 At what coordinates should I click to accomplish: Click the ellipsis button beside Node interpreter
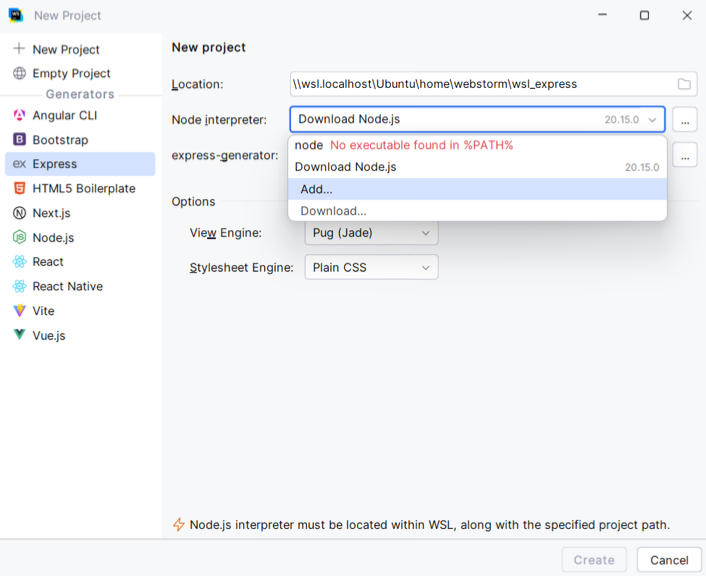pyautogui.click(x=684, y=120)
